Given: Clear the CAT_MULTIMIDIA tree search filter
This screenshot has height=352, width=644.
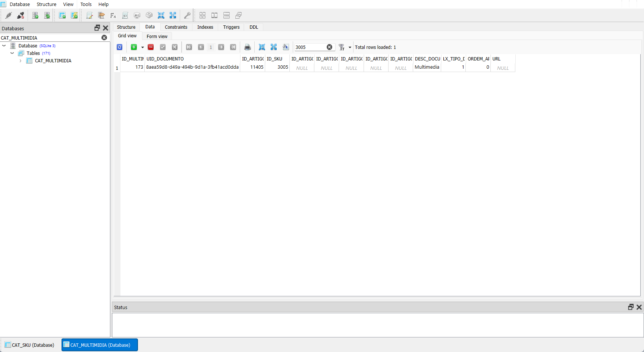Looking at the screenshot, I should pos(104,38).
